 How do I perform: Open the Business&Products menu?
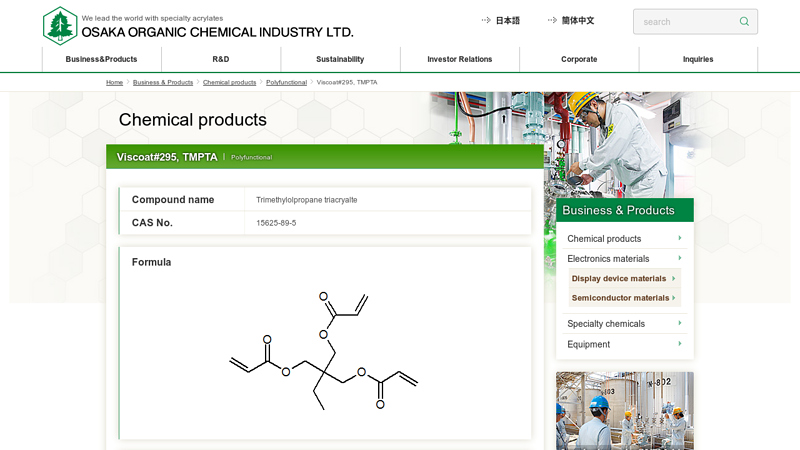pos(102,59)
